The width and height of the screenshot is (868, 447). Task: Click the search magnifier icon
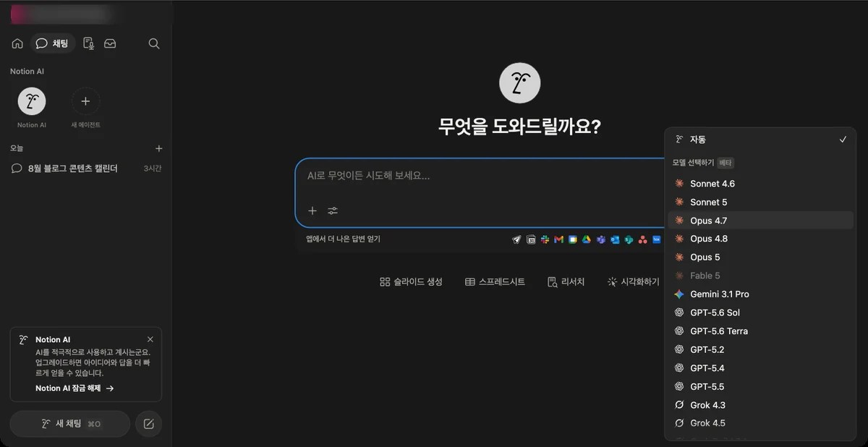tap(154, 43)
